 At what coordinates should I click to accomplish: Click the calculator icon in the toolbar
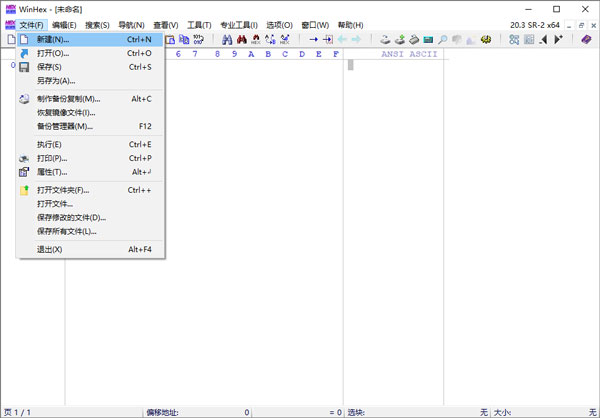[x=529, y=39]
